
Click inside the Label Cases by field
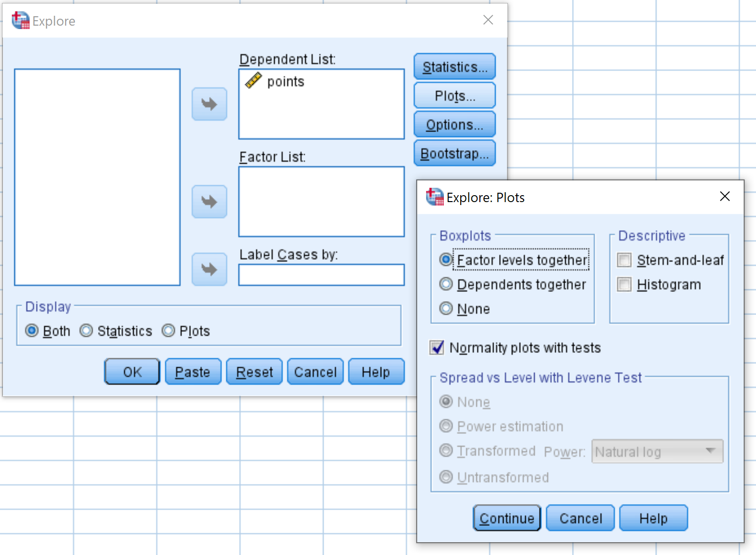click(321, 275)
